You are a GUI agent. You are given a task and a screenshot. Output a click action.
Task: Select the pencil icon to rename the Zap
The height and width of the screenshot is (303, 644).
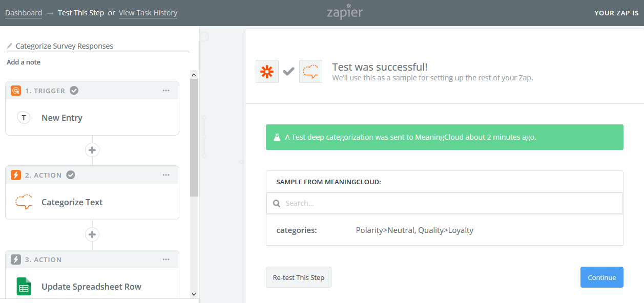click(9, 46)
